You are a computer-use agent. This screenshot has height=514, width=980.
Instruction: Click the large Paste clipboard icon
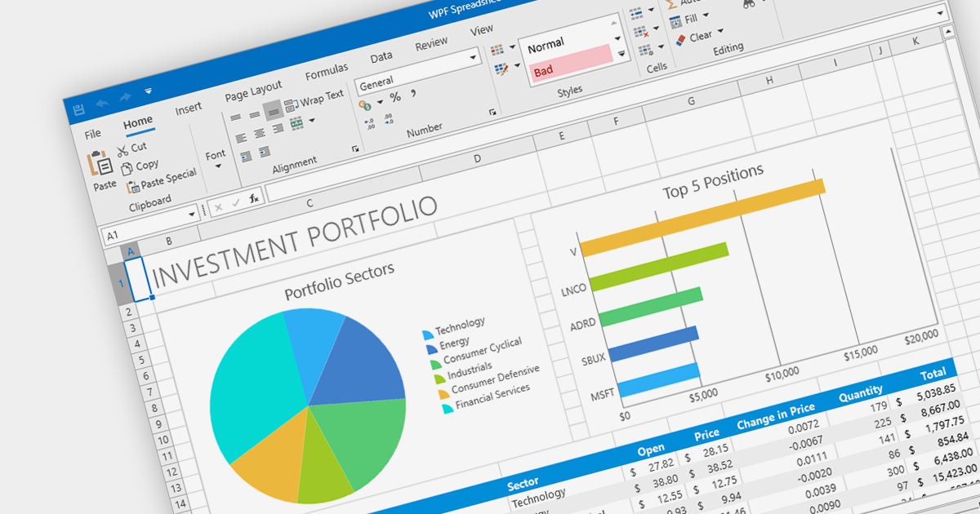[100, 163]
